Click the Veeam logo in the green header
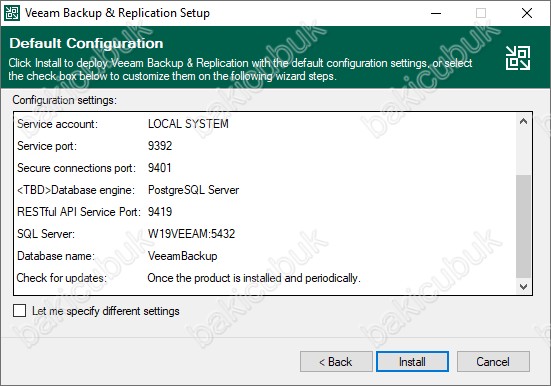 (x=518, y=58)
